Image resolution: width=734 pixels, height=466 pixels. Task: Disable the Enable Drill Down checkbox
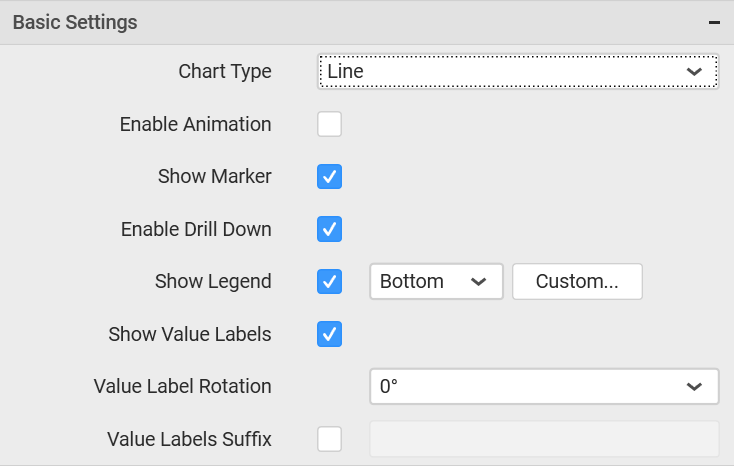(x=329, y=229)
